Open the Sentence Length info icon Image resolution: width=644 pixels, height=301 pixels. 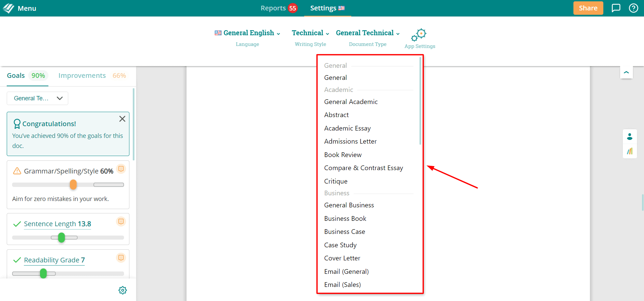(121, 221)
